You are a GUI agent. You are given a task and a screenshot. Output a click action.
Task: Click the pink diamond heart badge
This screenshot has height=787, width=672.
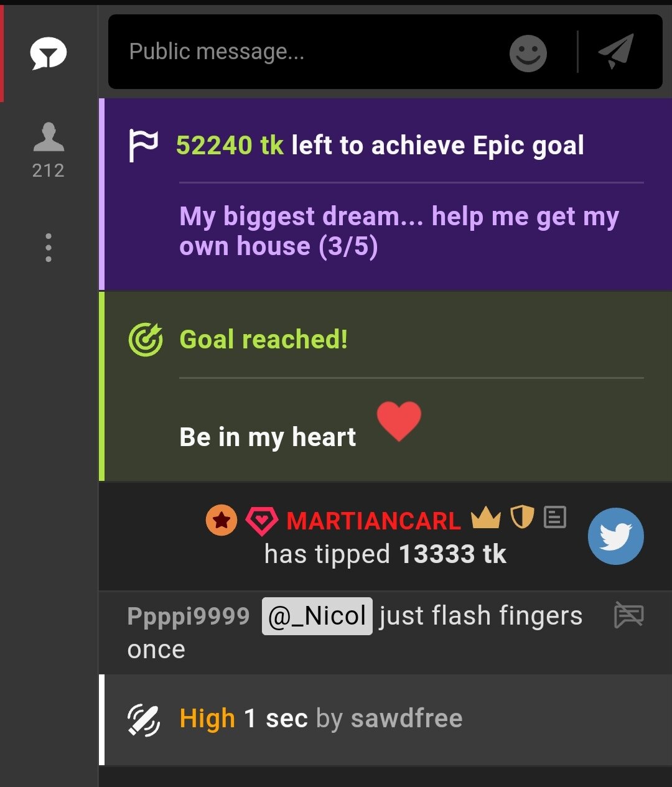(261, 521)
